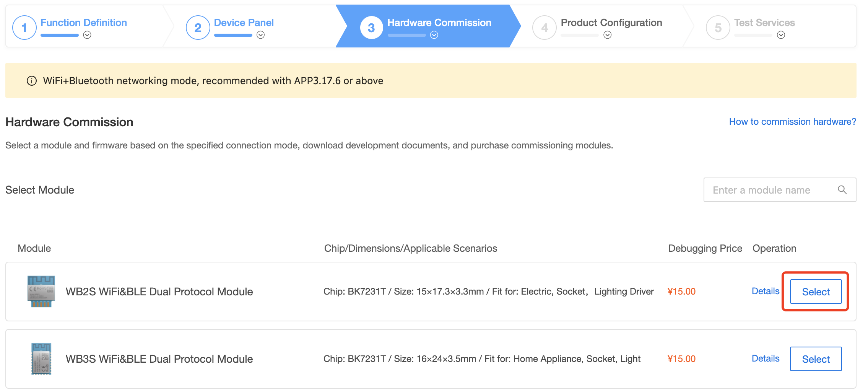The height and width of the screenshot is (391, 868).
Task: Select the WB3S WiFi&BLE module
Action: pyautogui.click(x=815, y=359)
